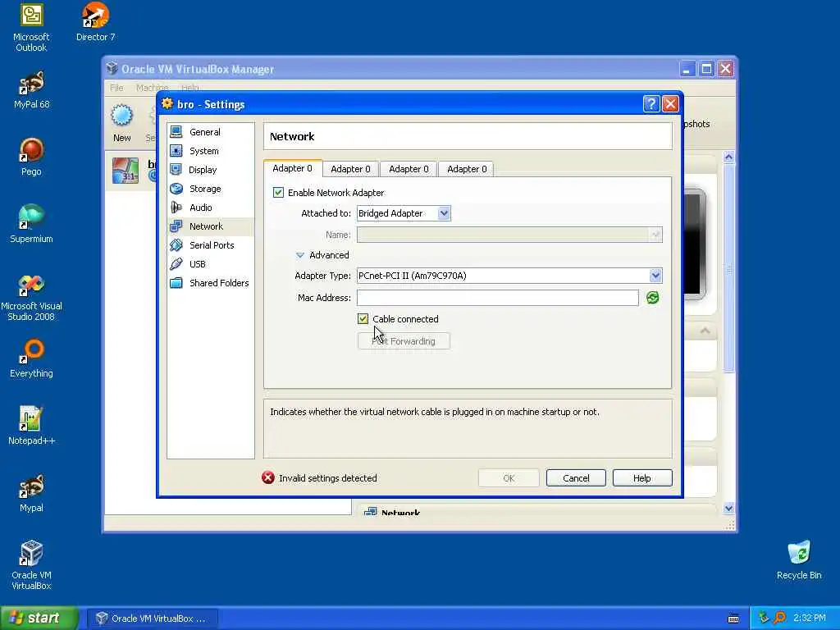This screenshot has height=630, width=840.
Task: Click the keyboard icon in taskbar
Action: pyautogui.click(x=733, y=619)
